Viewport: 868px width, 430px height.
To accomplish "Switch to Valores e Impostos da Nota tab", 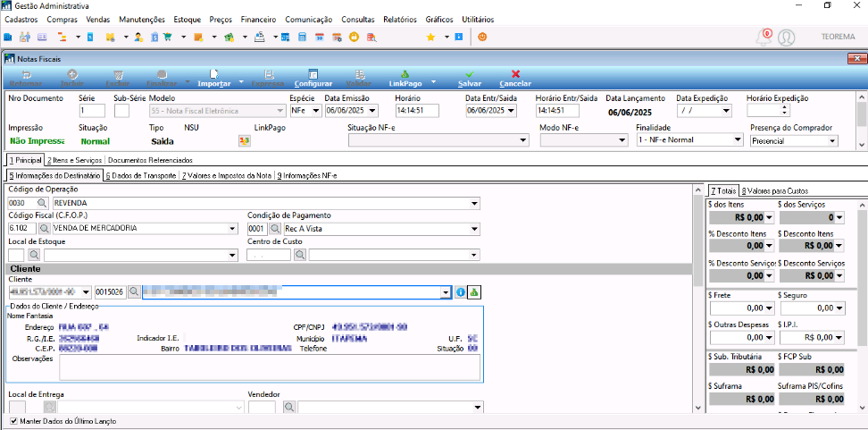I will (227, 175).
